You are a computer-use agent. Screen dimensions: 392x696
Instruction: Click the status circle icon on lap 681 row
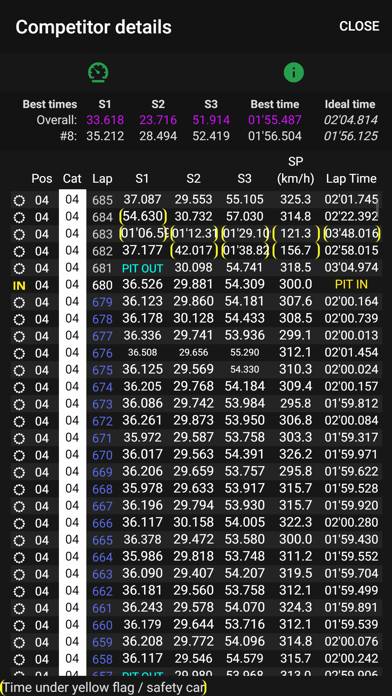[19, 269]
